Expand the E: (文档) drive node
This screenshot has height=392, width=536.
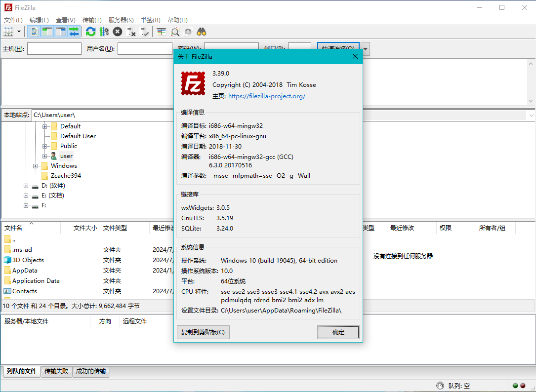coord(26,196)
